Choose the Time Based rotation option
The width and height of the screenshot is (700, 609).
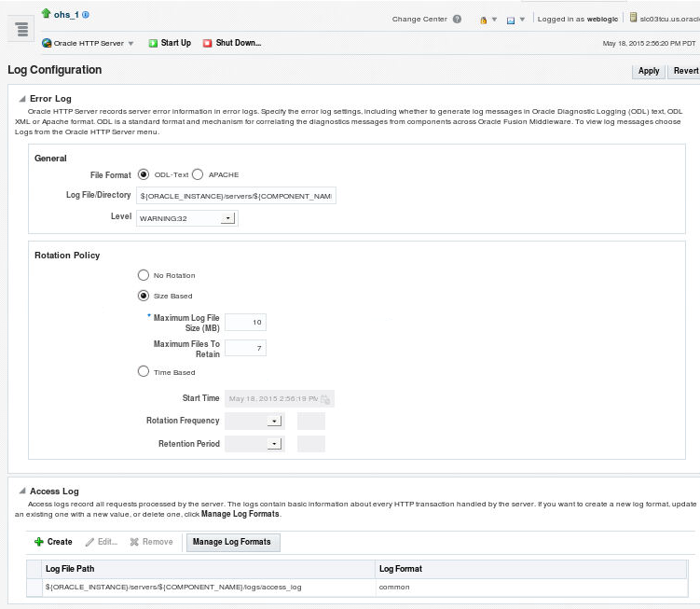pos(144,372)
